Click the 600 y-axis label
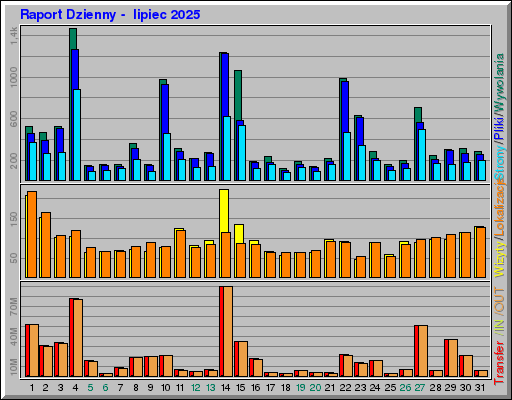The width and height of the screenshot is (512, 400). coord(14,119)
